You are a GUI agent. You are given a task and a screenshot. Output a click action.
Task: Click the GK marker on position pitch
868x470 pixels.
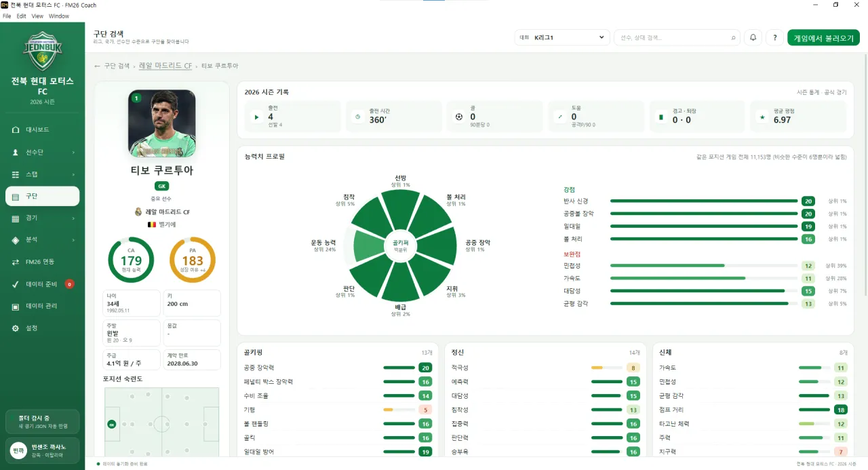pyautogui.click(x=112, y=424)
